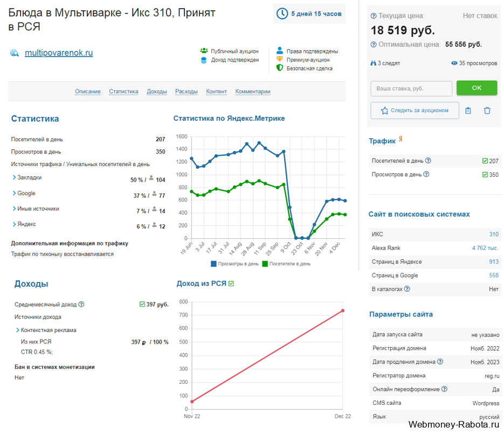Click the Премиум-аукцион diamond icon
The height and width of the screenshot is (434, 504).
280,59
